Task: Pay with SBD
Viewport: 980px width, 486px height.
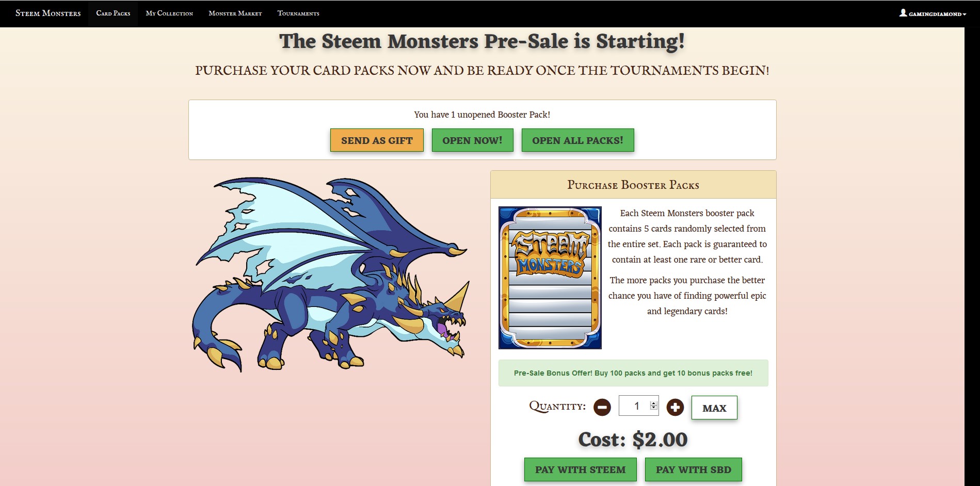Action: (x=694, y=469)
